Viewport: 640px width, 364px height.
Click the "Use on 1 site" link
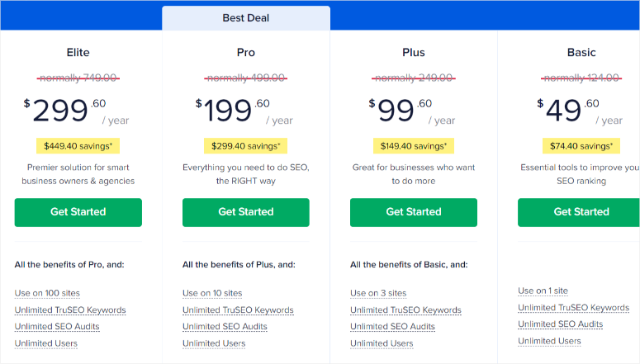[x=543, y=291]
